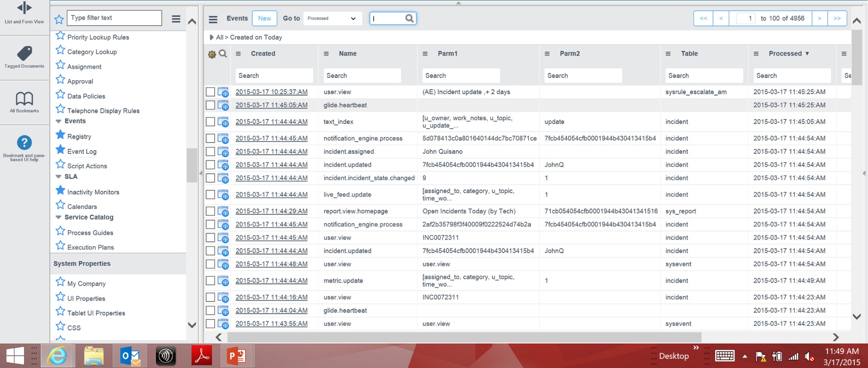Screen dimensions: 868x368
Task: Open the Created column header menu
Action: (238, 54)
